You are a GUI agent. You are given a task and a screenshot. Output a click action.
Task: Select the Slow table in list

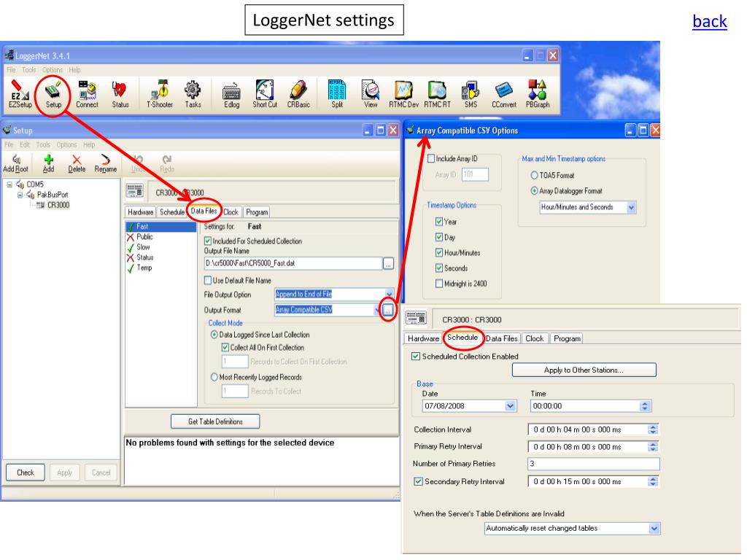pyautogui.click(x=143, y=247)
